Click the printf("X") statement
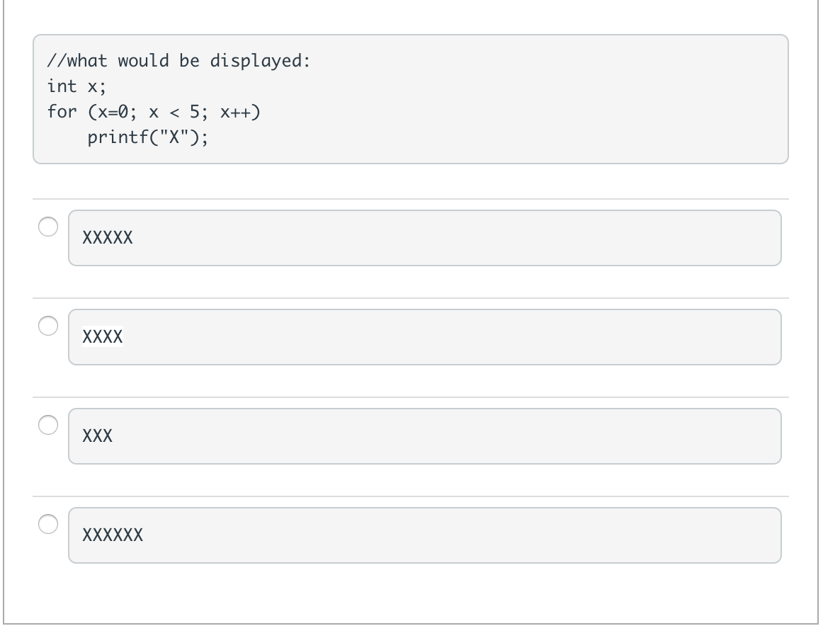Viewport: 840px width, 643px height. [x=148, y=137]
